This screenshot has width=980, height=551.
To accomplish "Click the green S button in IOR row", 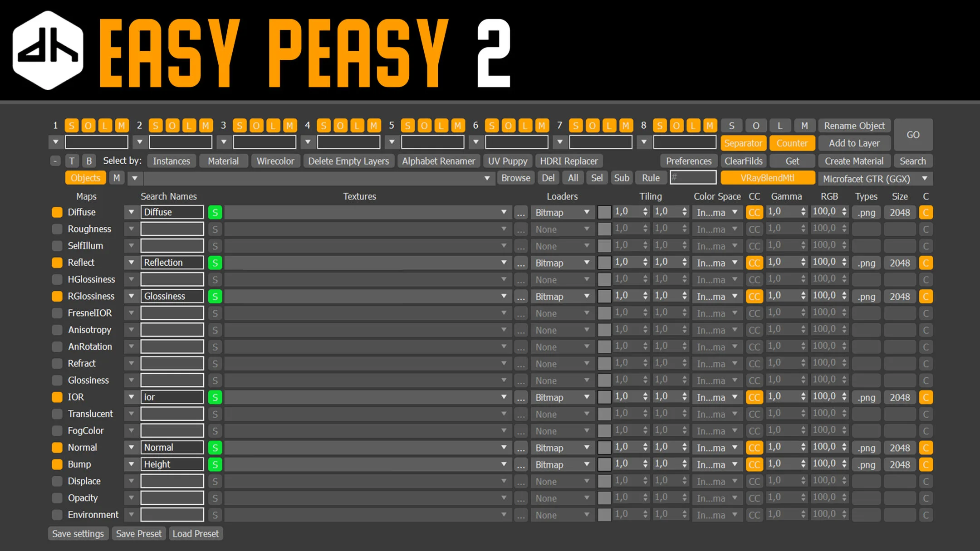I will (215, 397).
